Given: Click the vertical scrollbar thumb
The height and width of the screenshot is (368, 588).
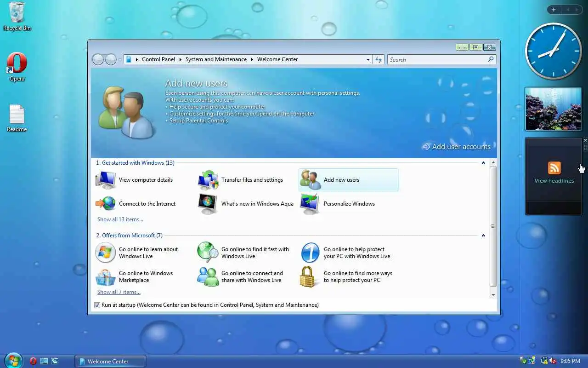Looking at the screenshot, I should 493,226.
